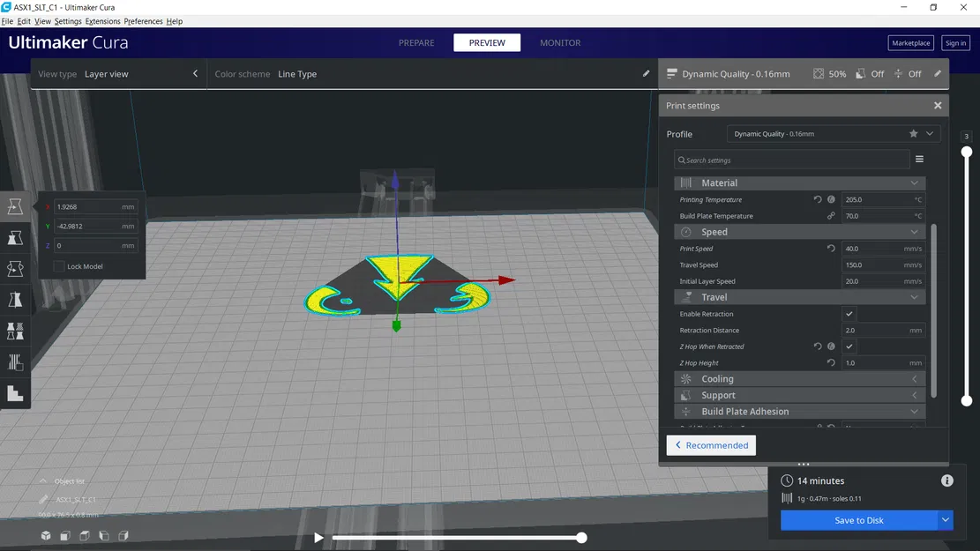The image size is (980, 551).
Task: Click info icon next to Printing Temperature
Action: 831,199
